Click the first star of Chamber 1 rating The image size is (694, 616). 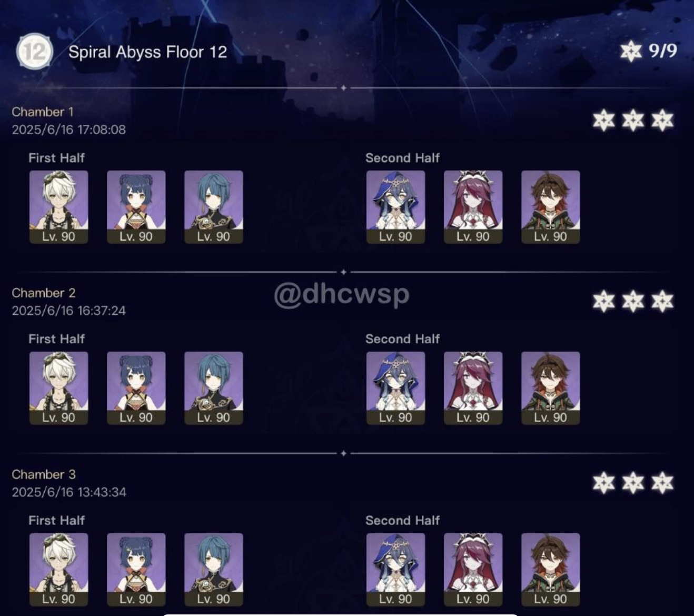pyautogui.click(x=603, y=120)
